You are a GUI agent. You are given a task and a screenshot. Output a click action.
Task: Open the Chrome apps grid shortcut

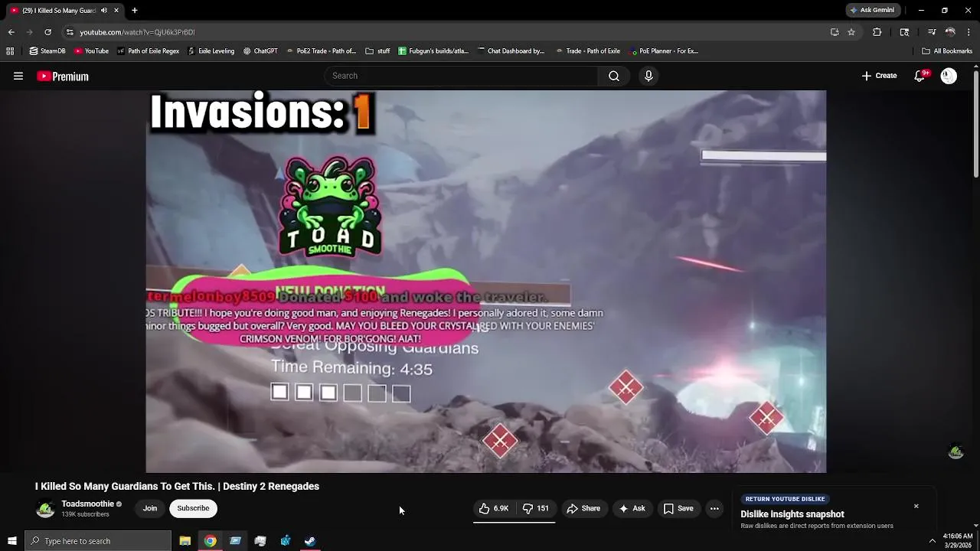[10, 51]
